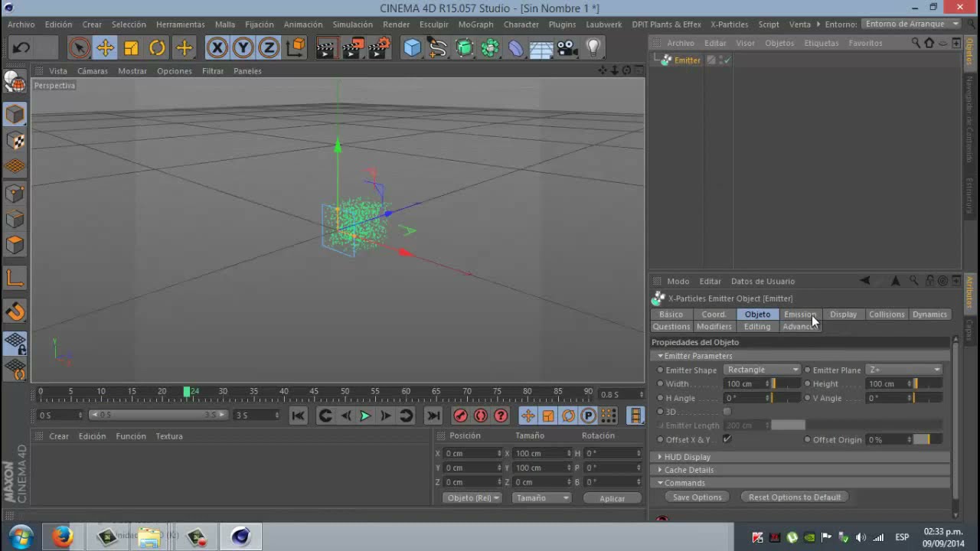Screen dimensions: 980x551
Task: Select the Edges mode cube icon
Action: click(x=15, y=220)
